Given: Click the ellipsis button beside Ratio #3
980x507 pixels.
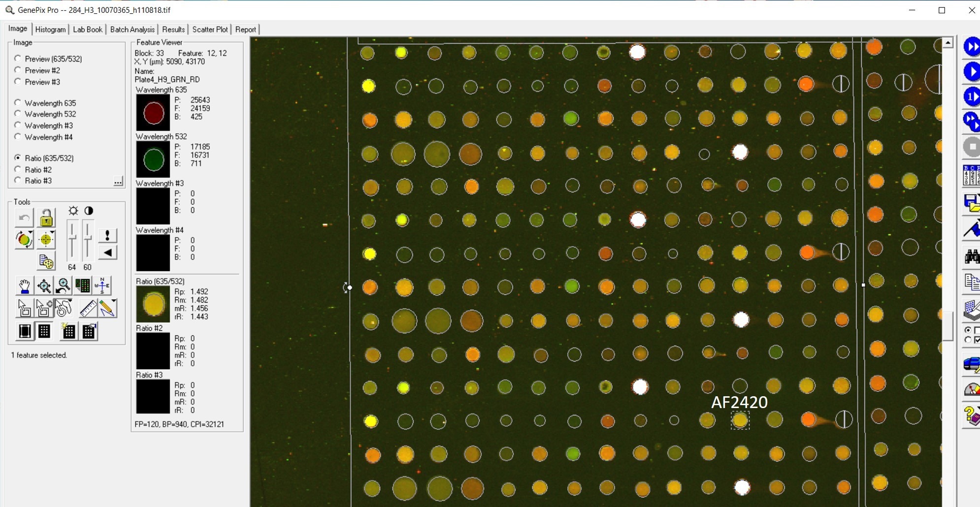Looking at the screenshot, I should pyautogui.click(x=118, y=182).
